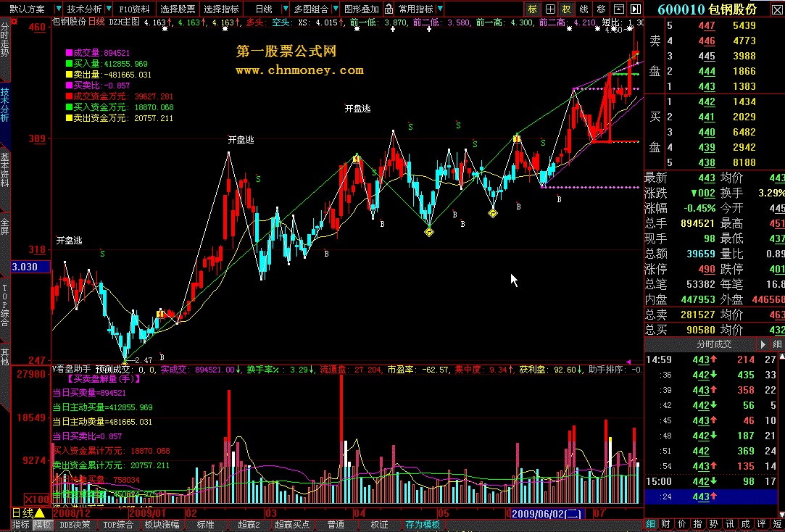Click the yellow square marker at the late-May peak
The height and width of the screenshot is (532, 785).
point(517,138)
